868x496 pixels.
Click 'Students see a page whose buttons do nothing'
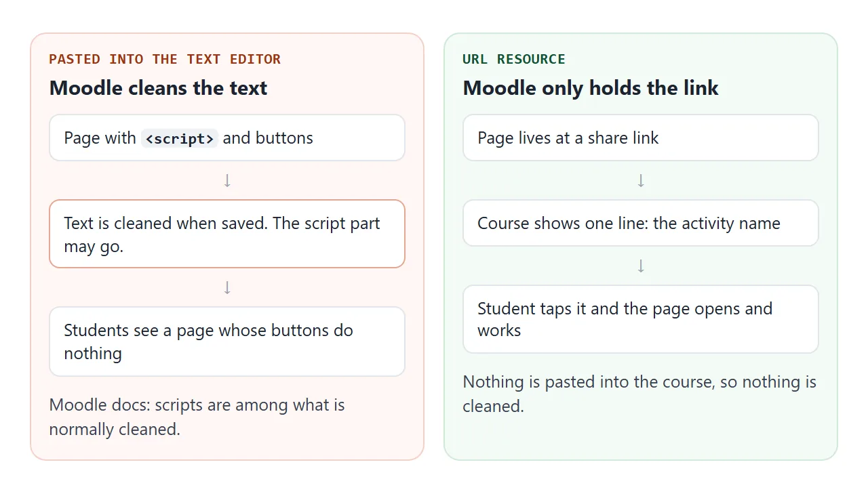pyautogui.click(x=227, y=342)
